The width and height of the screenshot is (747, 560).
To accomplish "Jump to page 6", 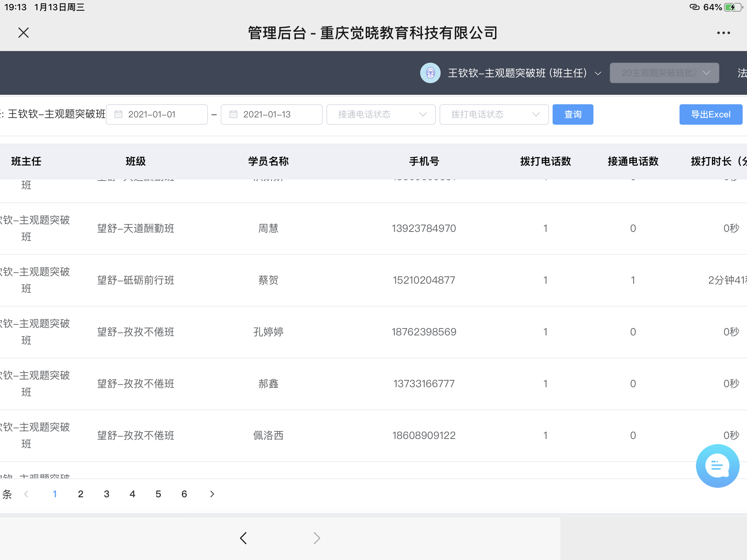I will (x=184, y=494).
